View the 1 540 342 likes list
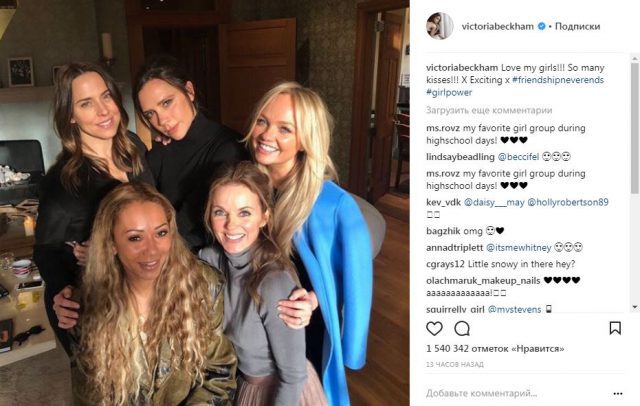Screen dimensions: 640x406 (x=495, y=349)
